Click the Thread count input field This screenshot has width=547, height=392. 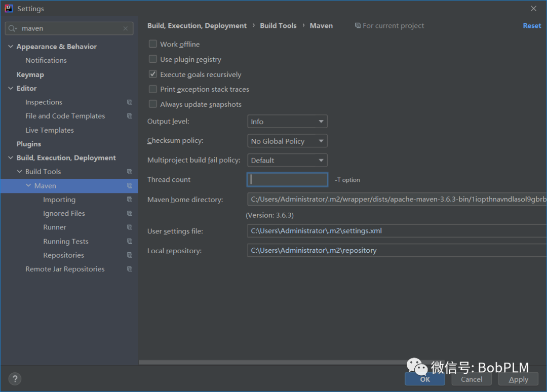coord(287,180)
